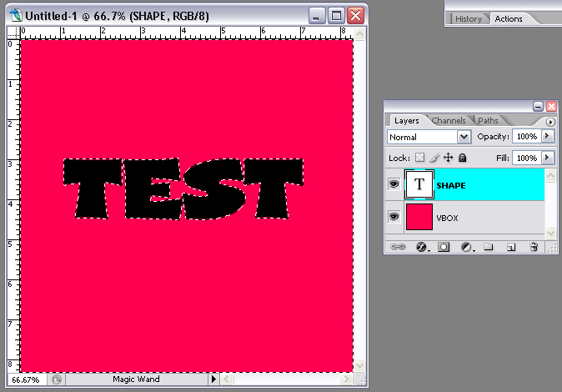Open the status bar info arrow menu
Screen dimensions: 562x392
(213, 379)
